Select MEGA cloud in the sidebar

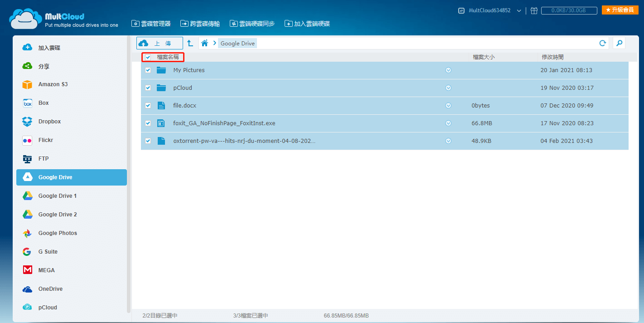click(46, 270)
